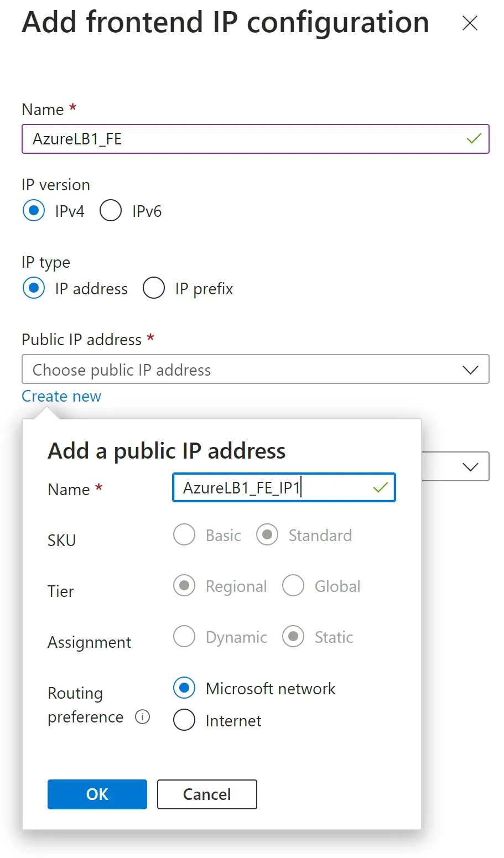The width and height of the screenshot is (504, 858).
Task: Select the Standard SKU radio button
Action: 267,535
